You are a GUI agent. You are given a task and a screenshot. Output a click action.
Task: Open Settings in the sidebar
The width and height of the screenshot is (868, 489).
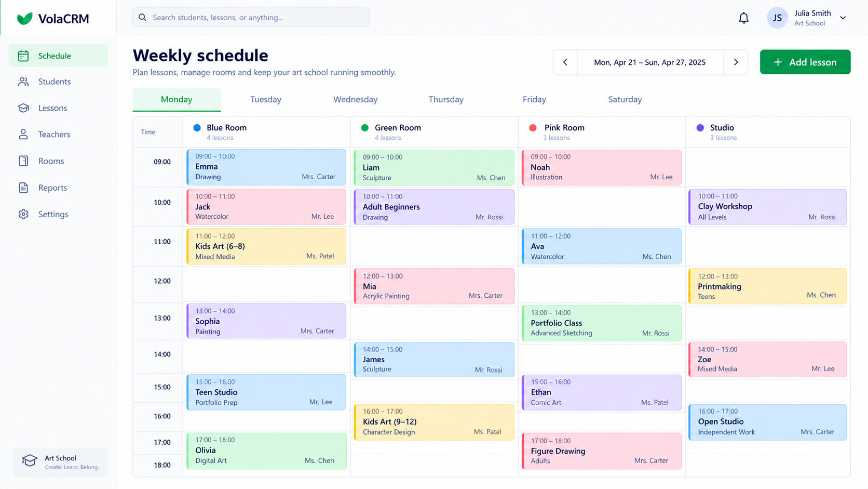[x=58, y=214]
